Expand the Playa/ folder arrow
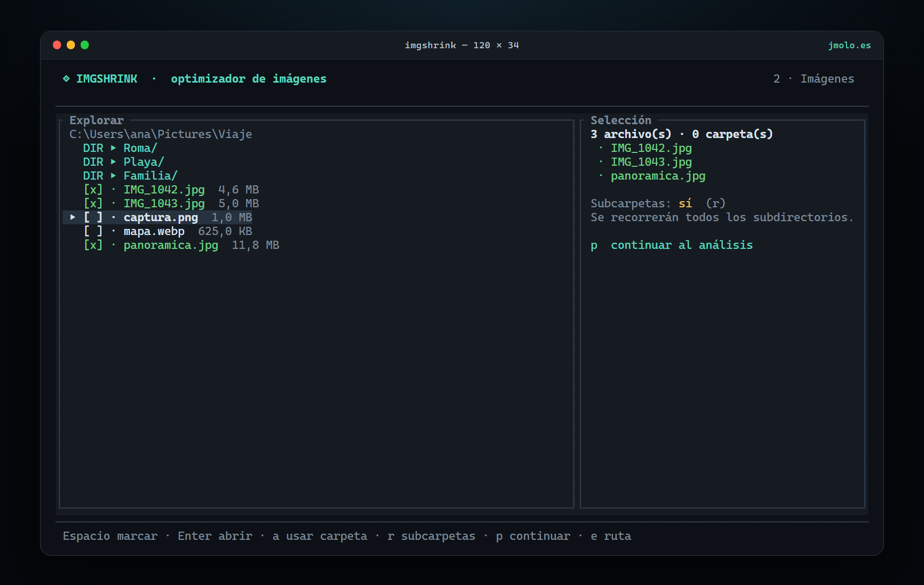 [x=113, y=162]
